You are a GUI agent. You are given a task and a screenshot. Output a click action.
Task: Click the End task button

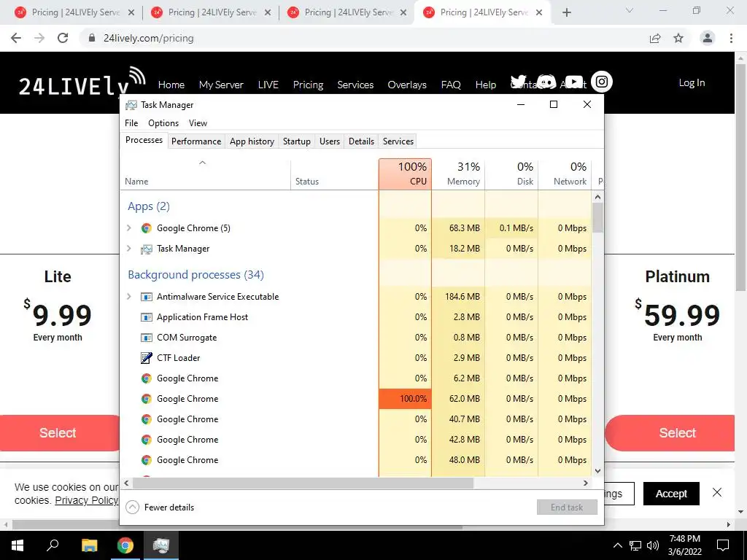(567, 507)
